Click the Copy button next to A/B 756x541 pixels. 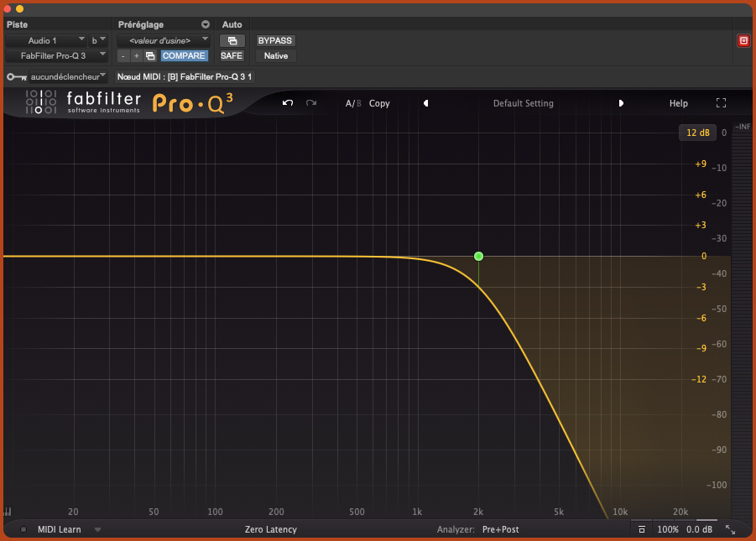click(379, 103)
